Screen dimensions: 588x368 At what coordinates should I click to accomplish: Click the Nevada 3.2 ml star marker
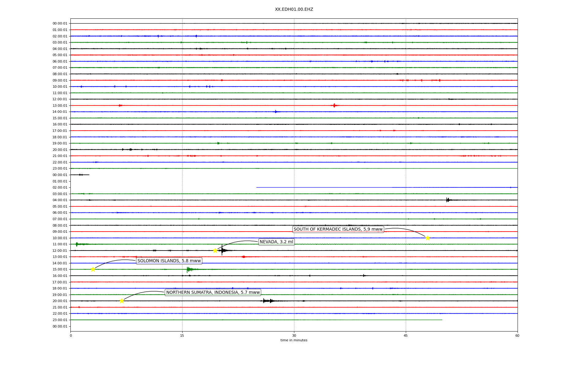tap(215, 251)
